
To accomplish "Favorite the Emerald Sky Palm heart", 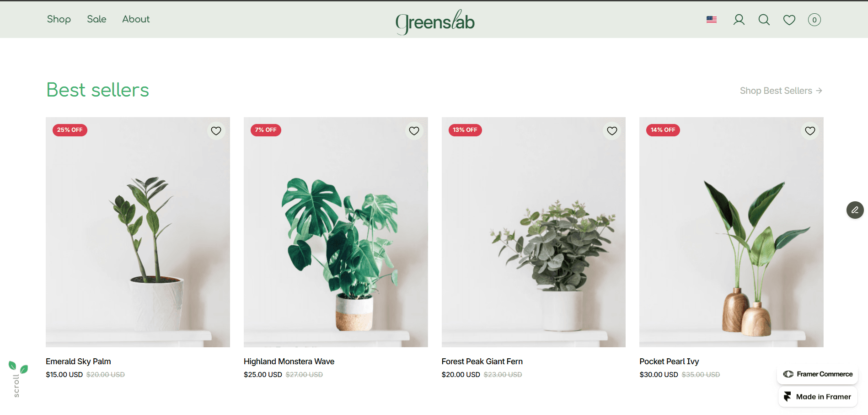I will click(x=216, y=131).
